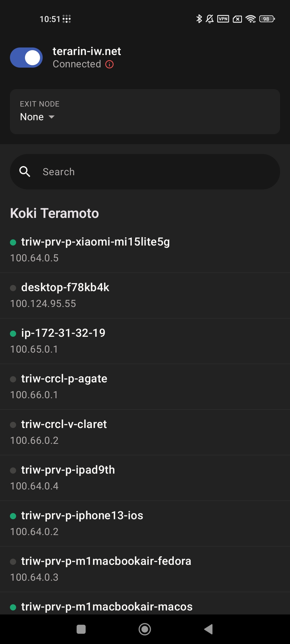290x644 pixels.
Task: Turn off the Tailscale VPN connection switch
Action: tap(26, 58)
